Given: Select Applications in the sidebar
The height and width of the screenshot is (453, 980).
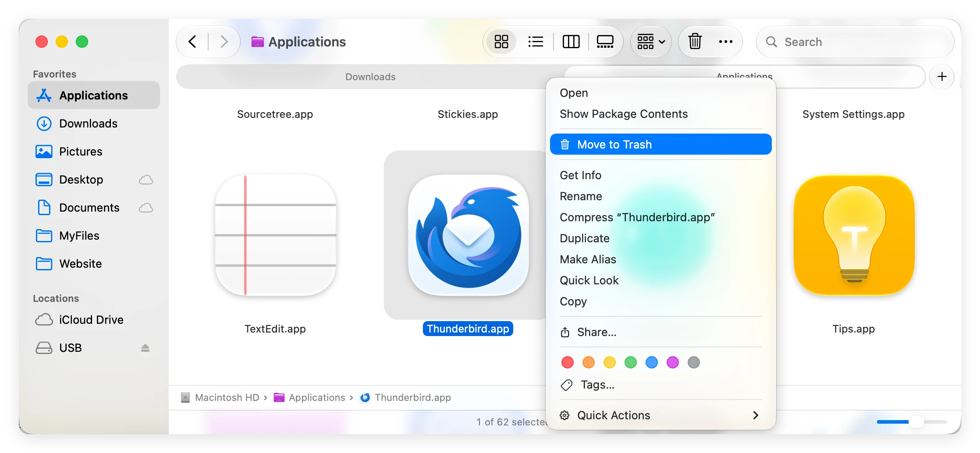Looking at the screenshot, I should coord(94,95).
